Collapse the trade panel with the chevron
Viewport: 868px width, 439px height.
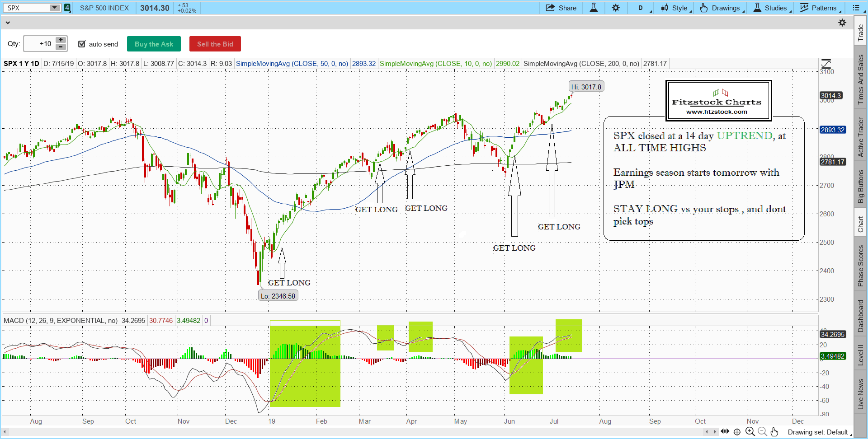pyautogui.click(x=8, y=23)
